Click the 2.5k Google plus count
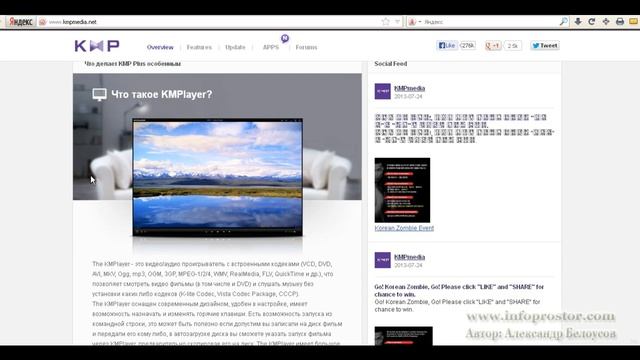This screenshot has width=640, height=360. pos(513,46)
